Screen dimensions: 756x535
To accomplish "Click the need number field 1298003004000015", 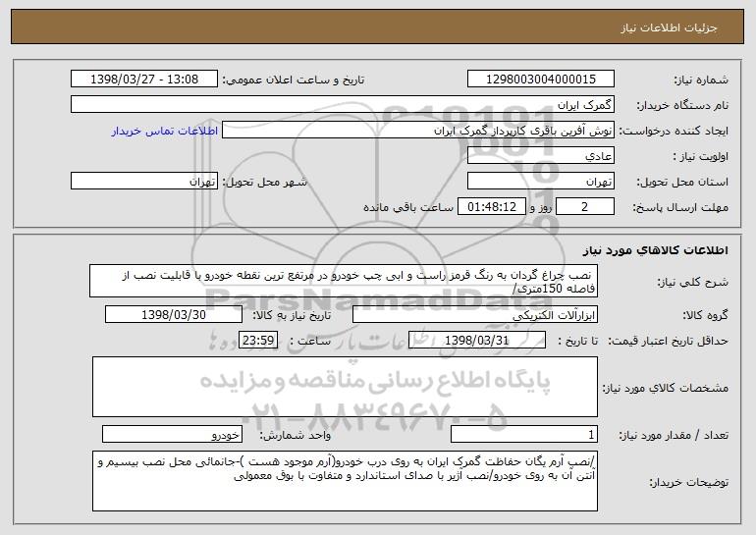I will coord(540,79).
